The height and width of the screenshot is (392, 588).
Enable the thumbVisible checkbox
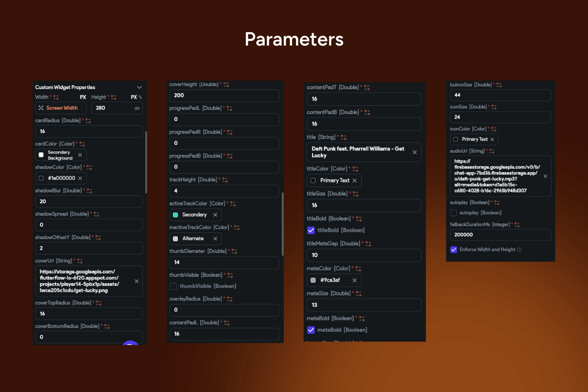[x=173, y=286]
